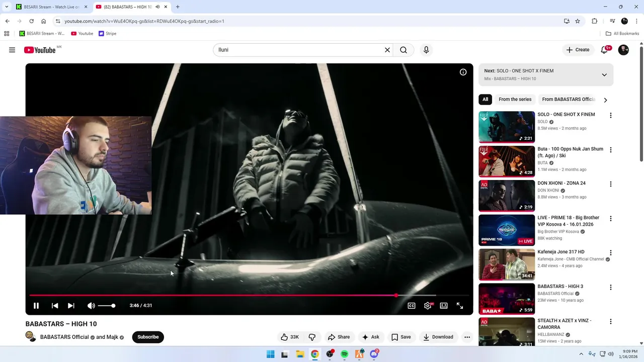Show more filter chips with the arrow
Viewport: 644px width, 362px height.
[605, 100]
